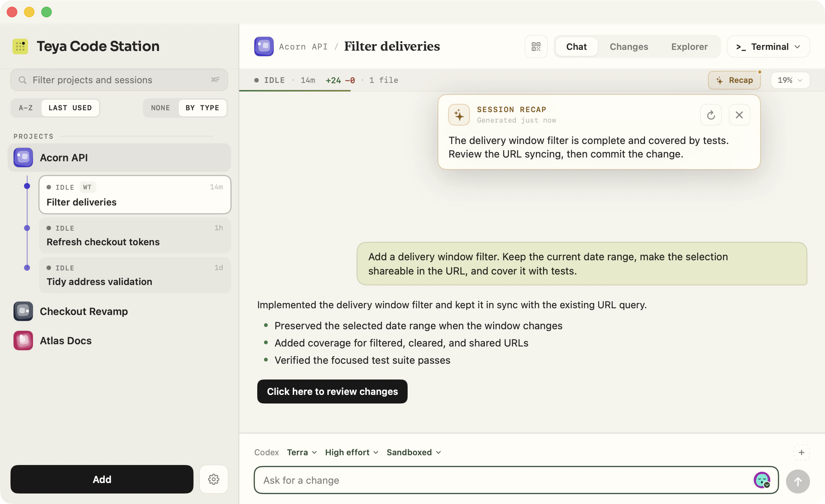Open settings with the gear icon
The width and height of the screenshot is (825, 504).
point(214,479)
